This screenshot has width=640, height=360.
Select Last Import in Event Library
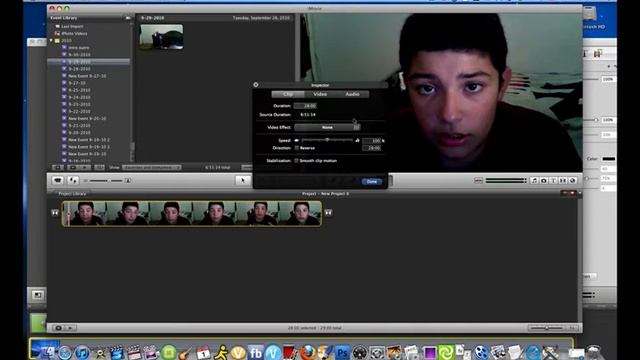72,26
